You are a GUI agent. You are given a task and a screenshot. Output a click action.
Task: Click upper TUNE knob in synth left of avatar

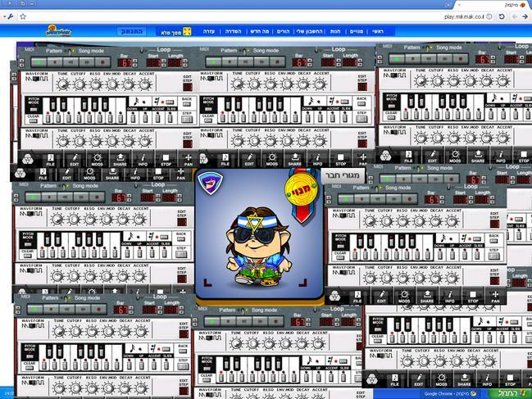coord(57,220)
